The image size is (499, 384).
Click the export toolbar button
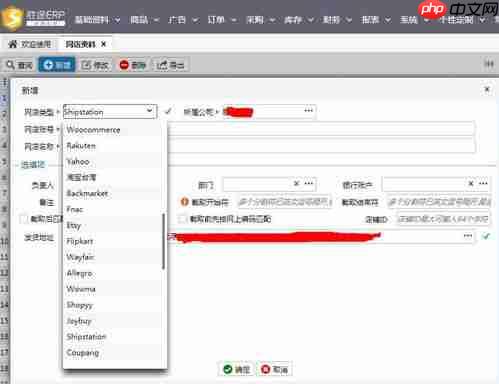170,65
